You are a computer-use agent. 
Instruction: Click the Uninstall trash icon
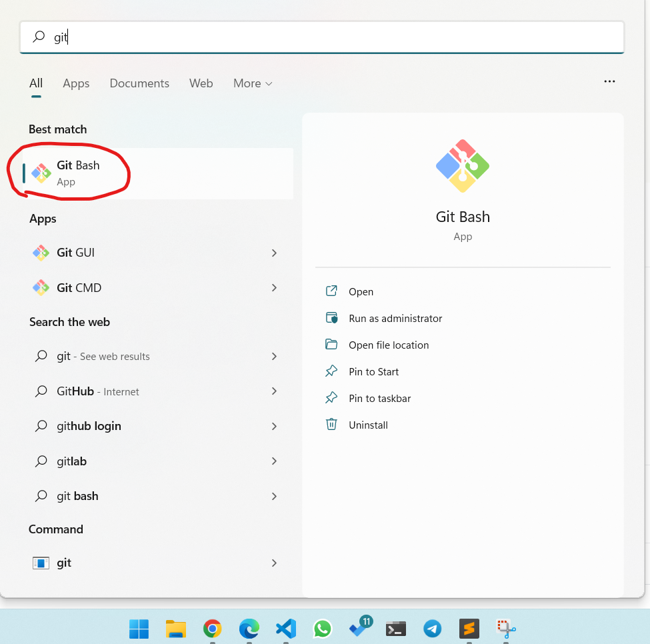[x=331, y=425]
